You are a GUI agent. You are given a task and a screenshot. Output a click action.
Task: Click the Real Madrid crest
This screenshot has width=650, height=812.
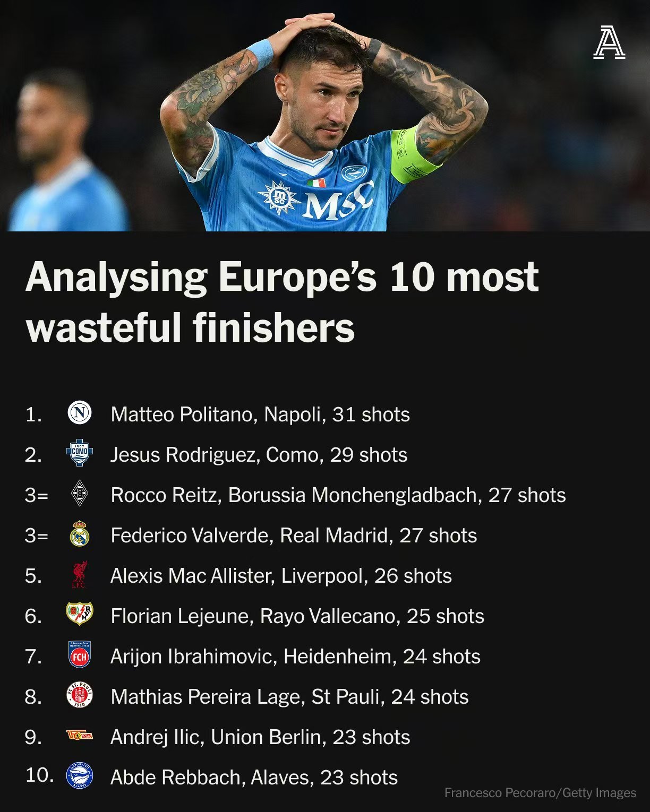click(80, 534)
